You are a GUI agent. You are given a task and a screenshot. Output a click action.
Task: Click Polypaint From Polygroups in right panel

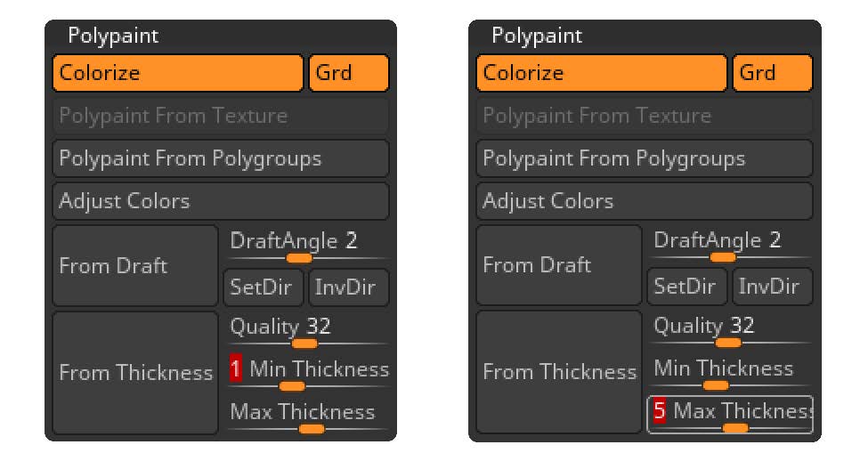pos(644,158)
